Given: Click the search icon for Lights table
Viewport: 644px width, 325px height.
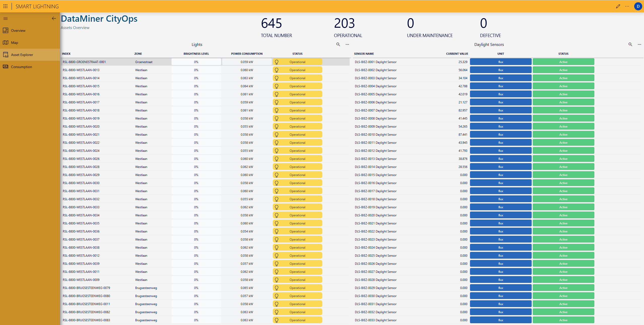Looking at the screenshot, I should (x=338, y=44).
